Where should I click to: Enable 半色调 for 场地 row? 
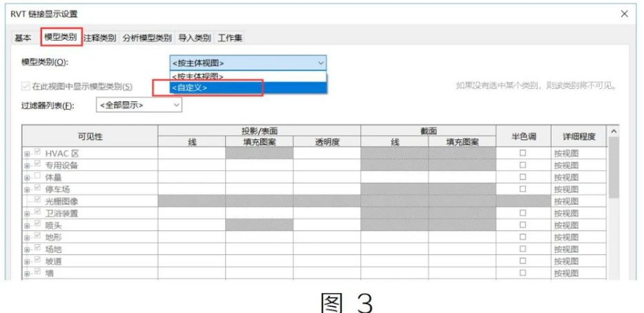click(523, 249)
